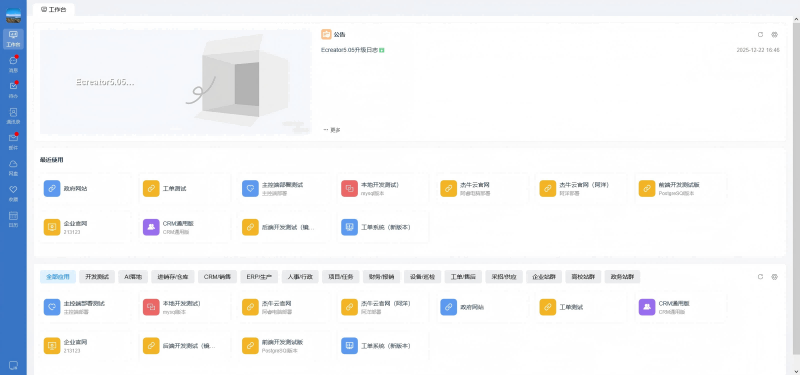Open Ecreator5.05升级日志 announcement link
Screen dimensions: 800x375
[x=349, y=50]
